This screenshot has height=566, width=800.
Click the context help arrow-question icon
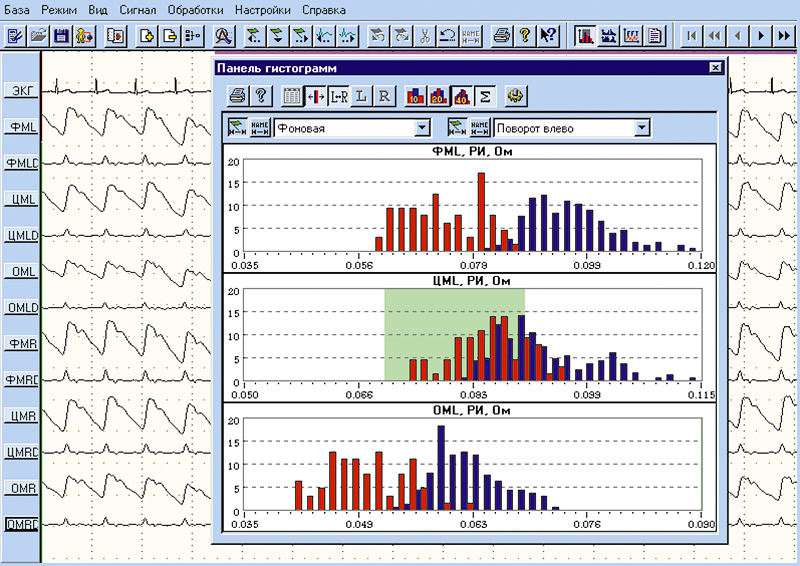[547, 35]
